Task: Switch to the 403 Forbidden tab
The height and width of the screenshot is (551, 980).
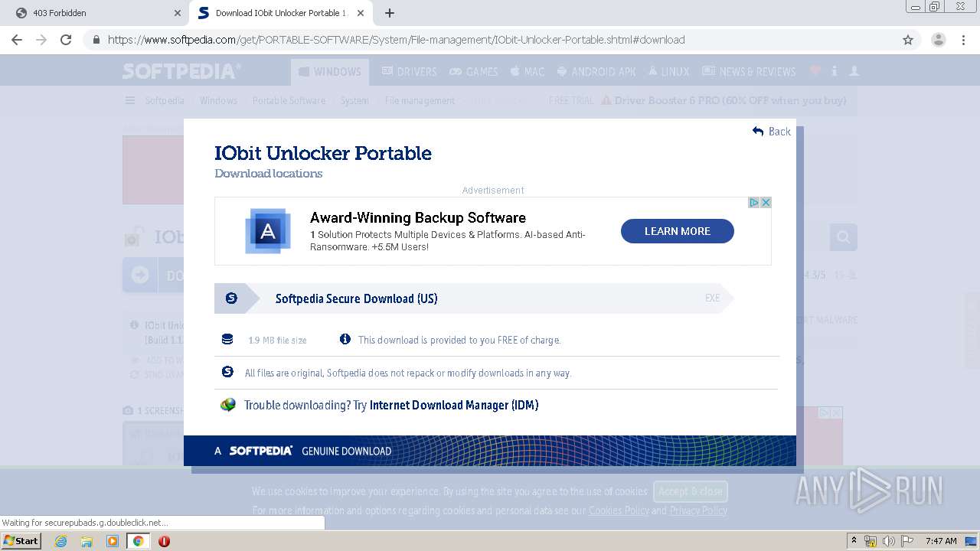Action: pyautogui.click(x=96, y=13)
